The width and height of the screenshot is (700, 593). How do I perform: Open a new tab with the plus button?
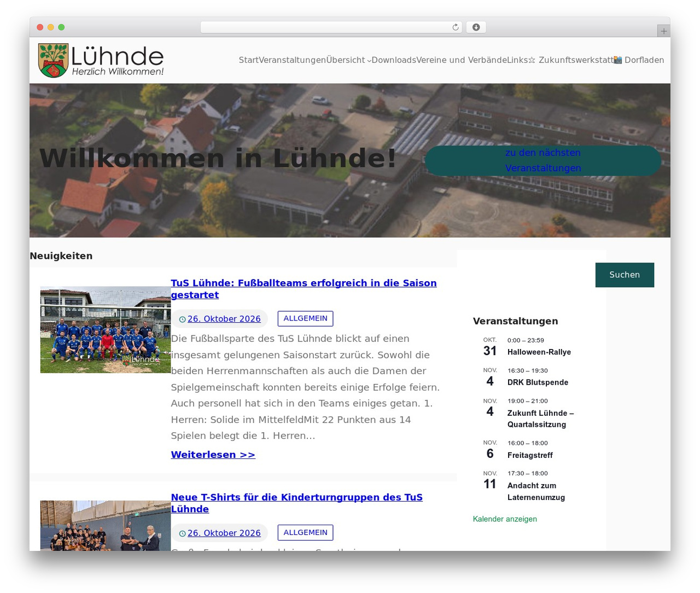[x=663, y=31]
